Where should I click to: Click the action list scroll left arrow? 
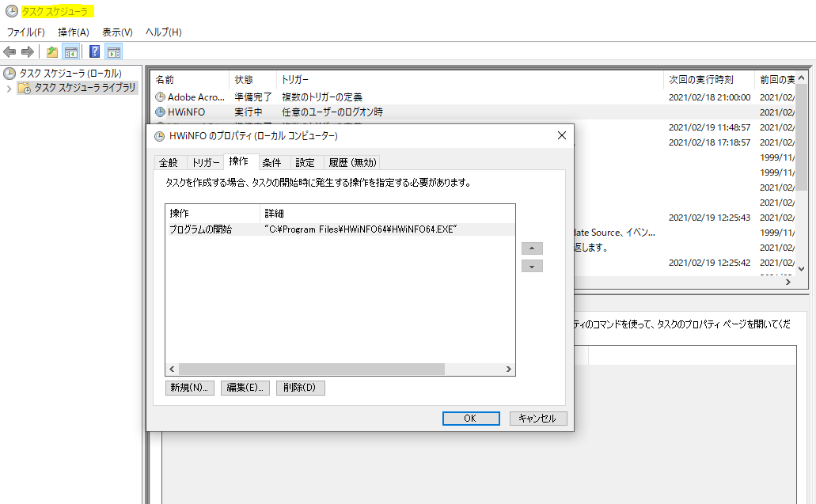click(173, 369)
